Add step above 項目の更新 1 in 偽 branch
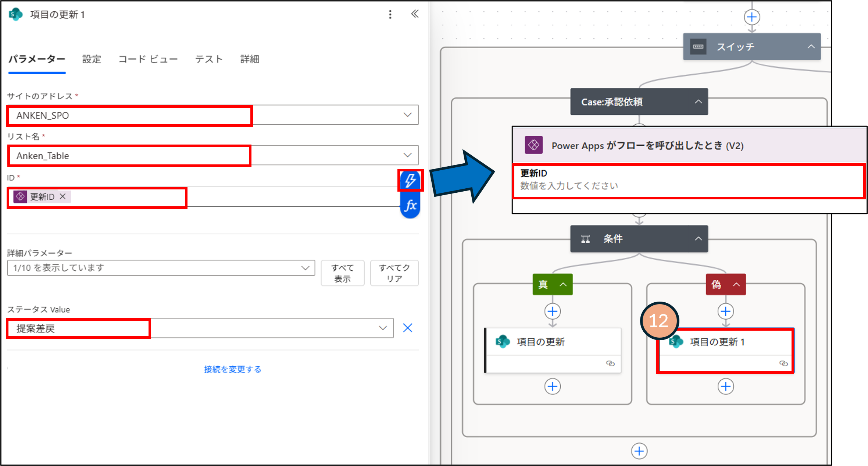Viewport: 868px width, 466px height. point(725,312)
